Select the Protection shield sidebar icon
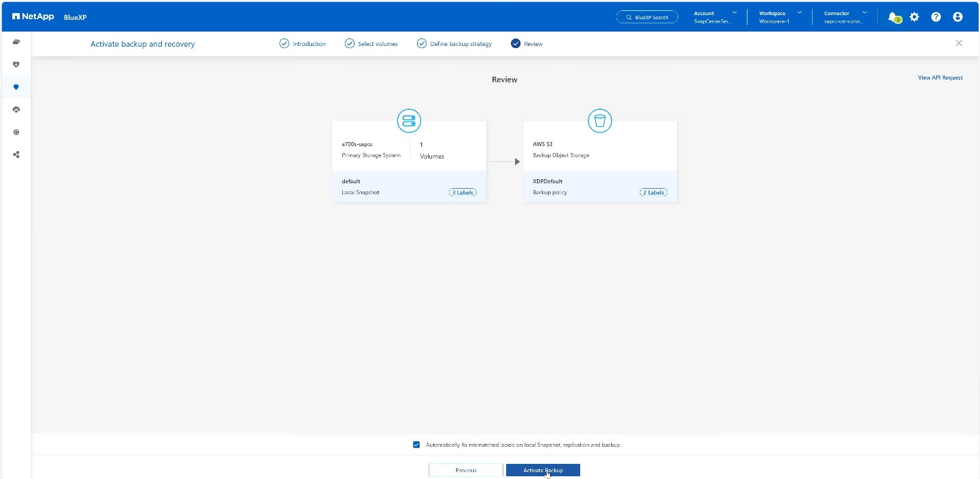The width and height of the screenshot is (980, 479). point(16,87)
